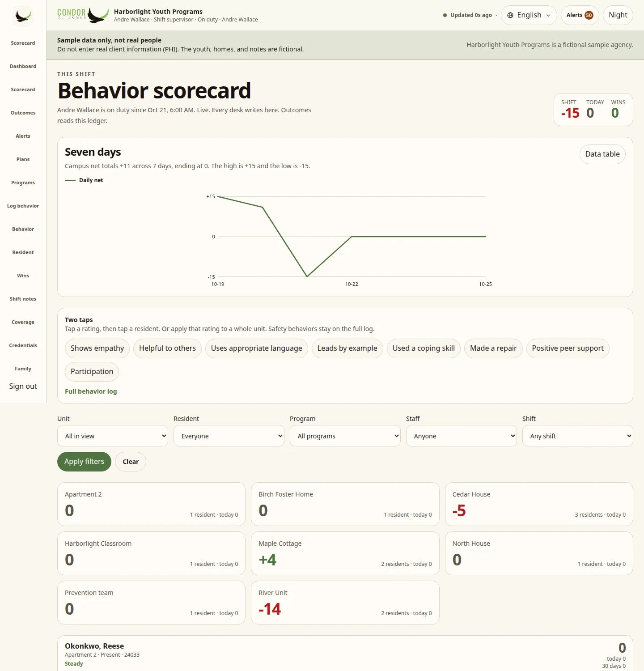The image size is (644, 671).
Task: Open the Staff filter dropdown
Action: [x=462, y=436]
